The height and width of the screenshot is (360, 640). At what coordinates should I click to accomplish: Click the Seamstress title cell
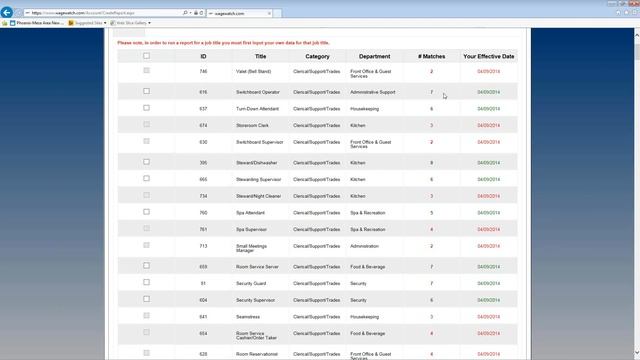(x=248, y=317)
